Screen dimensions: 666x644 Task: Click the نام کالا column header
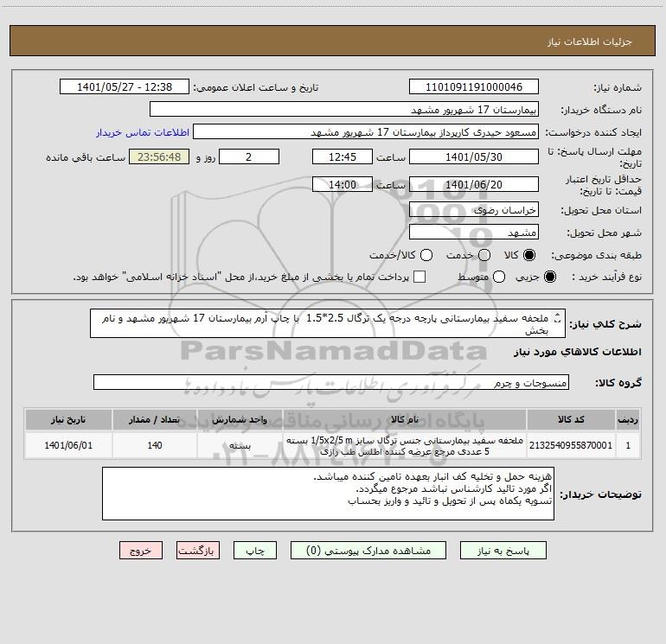405,419
